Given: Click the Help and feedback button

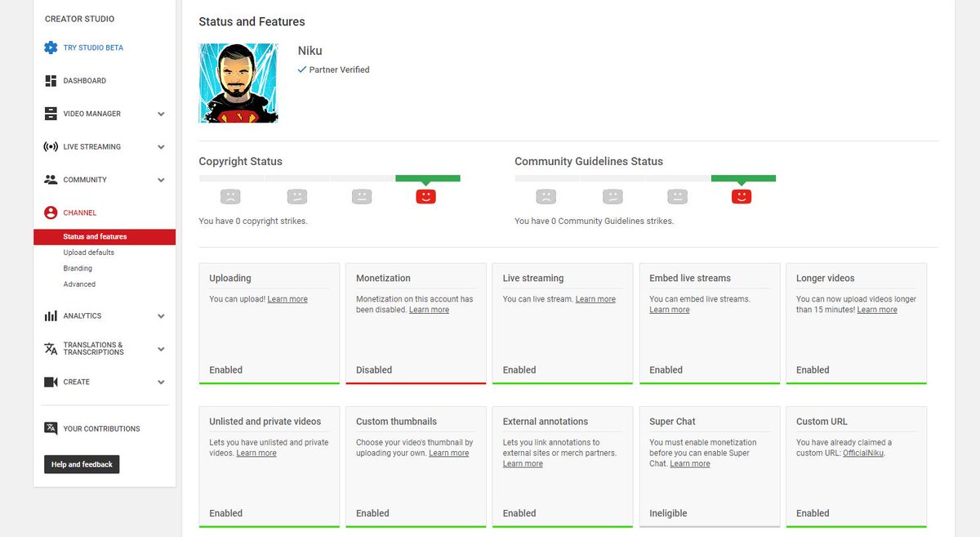Looking at the screenshot, I should [82, 464].
